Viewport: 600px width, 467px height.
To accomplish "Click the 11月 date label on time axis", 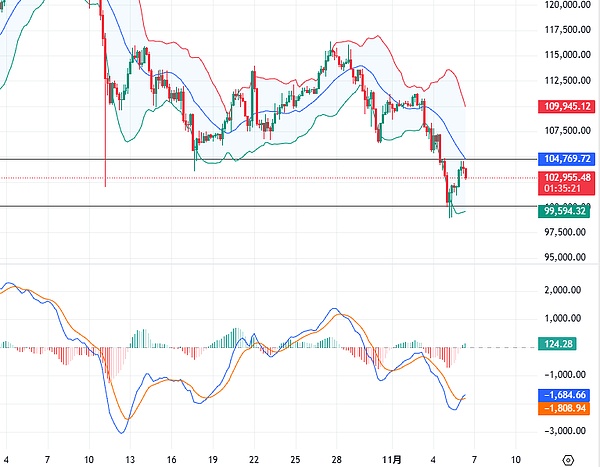I will tap(396, 459).
